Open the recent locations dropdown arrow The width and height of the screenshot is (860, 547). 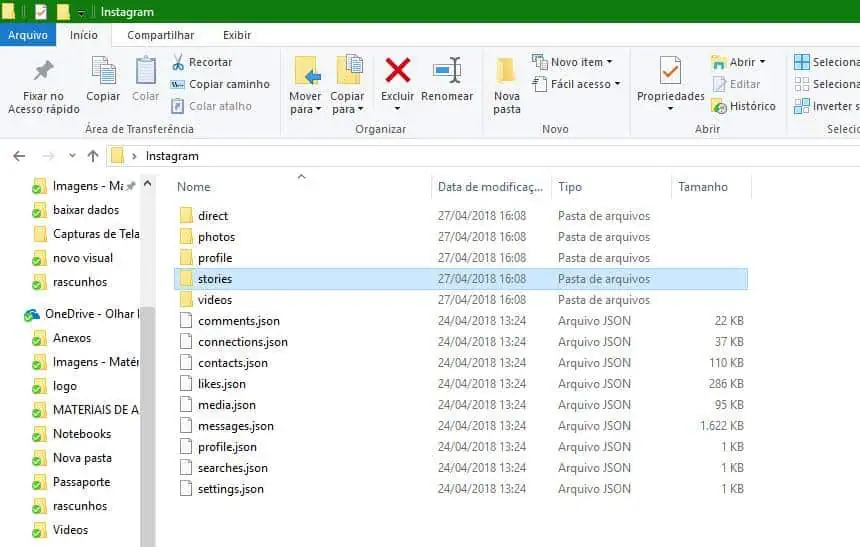(72, 156)
